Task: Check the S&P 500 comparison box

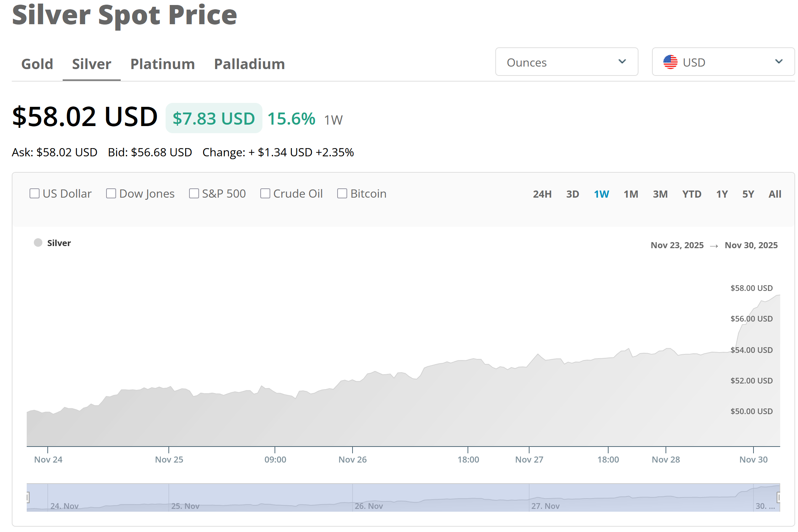Action: 194,193
